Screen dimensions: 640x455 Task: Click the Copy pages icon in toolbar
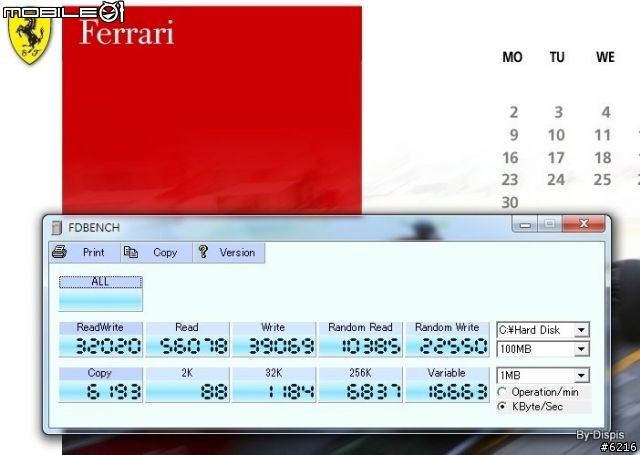[131, 252]
